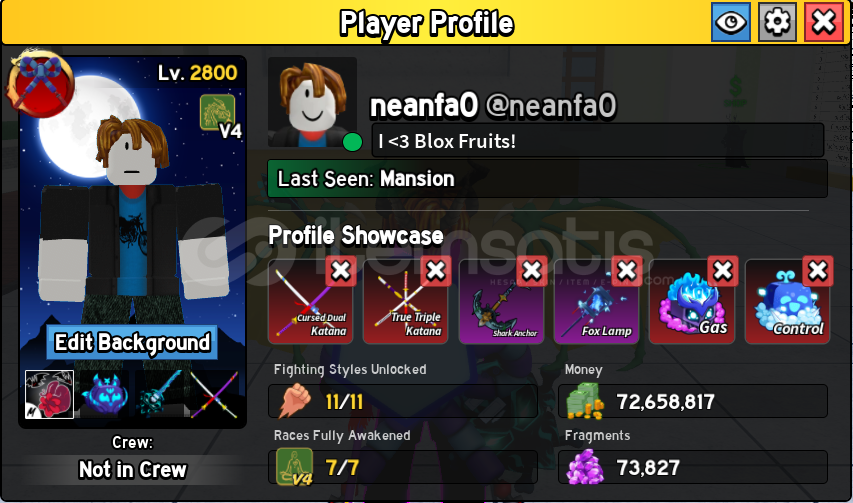Viewport: 853px width, 503px height.
Task: Remove Cursed Dual Katana from showcase
Action: tap(341, 270)
